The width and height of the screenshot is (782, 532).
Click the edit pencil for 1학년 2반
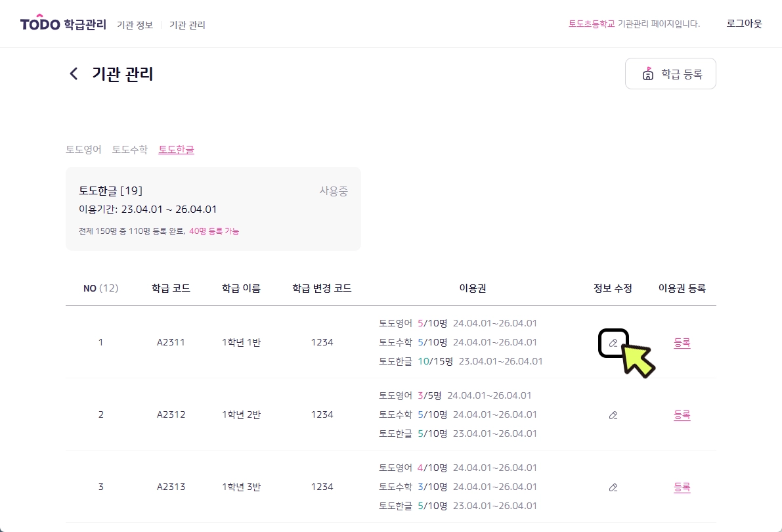coord(613,415)
